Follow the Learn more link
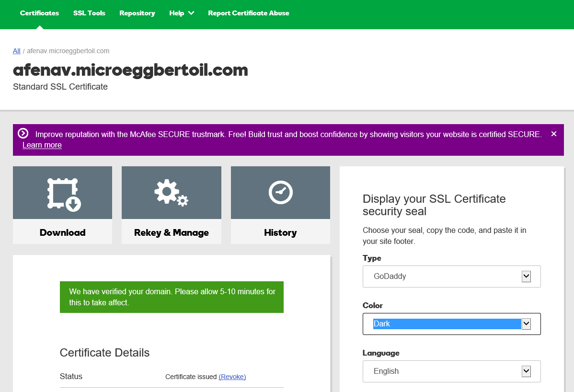 coord(42,145)
